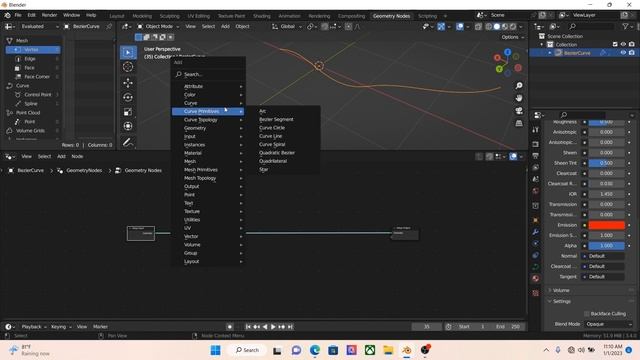
Task: Choose Curve Circle from the submenu
Action: coord(272,128)
